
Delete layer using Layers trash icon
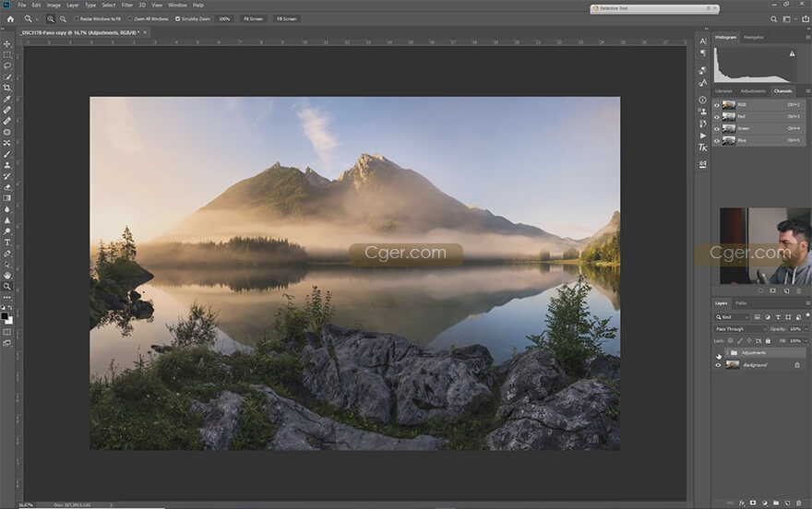coord(798,503)
